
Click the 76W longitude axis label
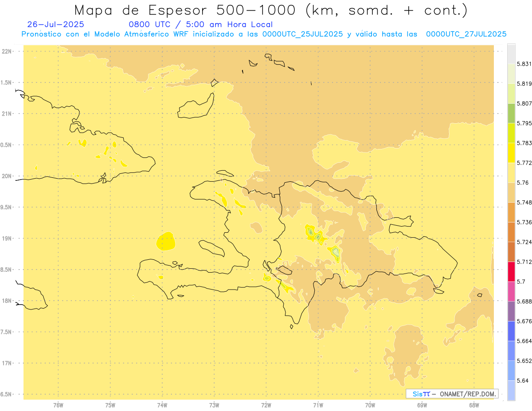click(x=58, y=405)
